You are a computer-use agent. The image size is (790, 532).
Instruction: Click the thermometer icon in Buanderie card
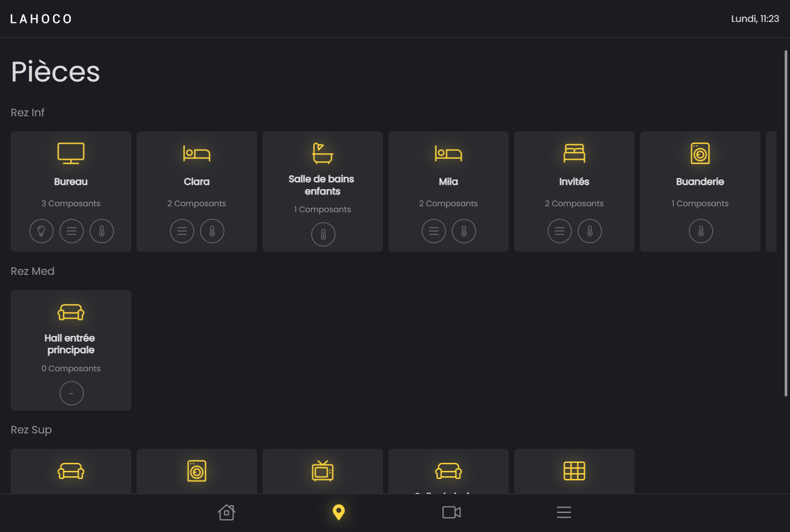[x=701, y=231]
